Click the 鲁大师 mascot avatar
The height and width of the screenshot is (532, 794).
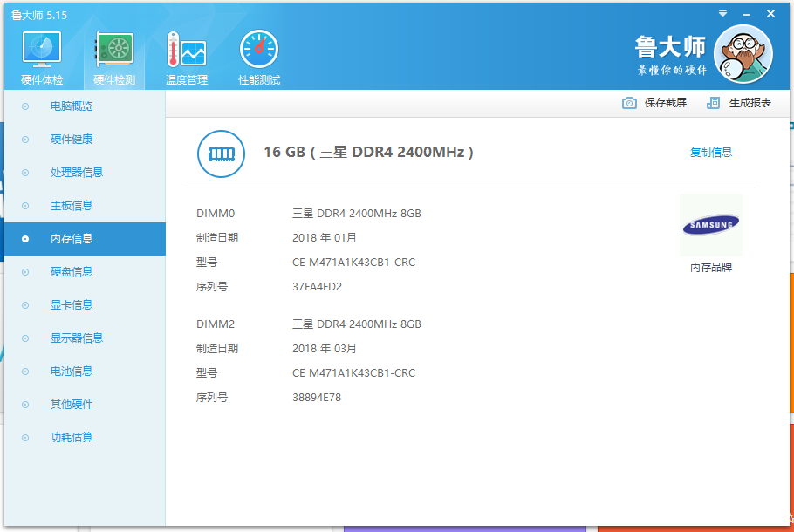[743, 54]
